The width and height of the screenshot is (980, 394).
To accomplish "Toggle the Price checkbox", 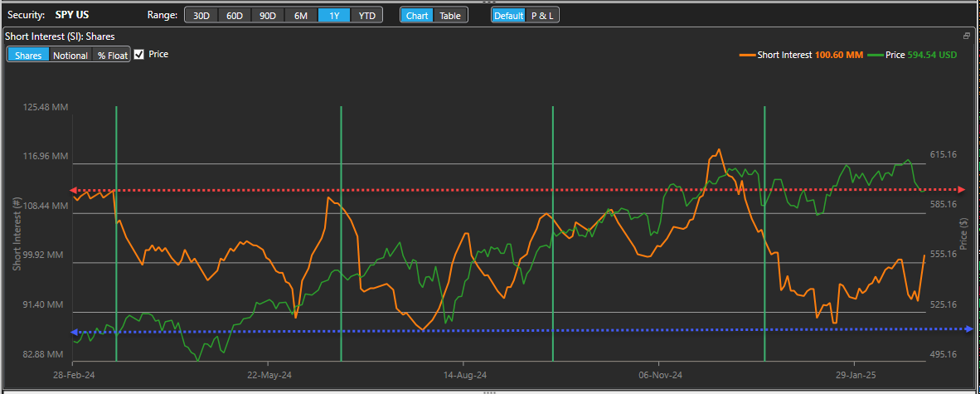I will pyautogui.click(x=138, y=54).
